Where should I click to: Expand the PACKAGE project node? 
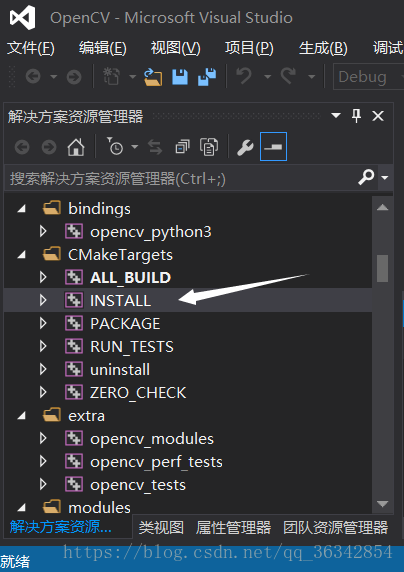43,323
